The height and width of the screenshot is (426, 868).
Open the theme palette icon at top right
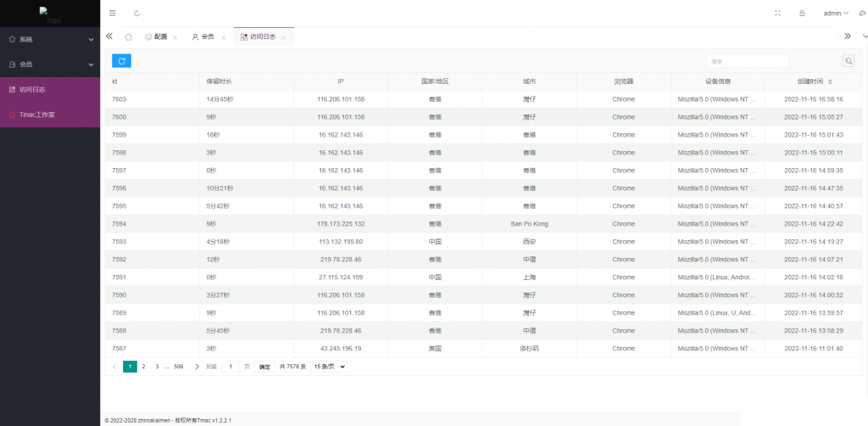pos(862,14)
